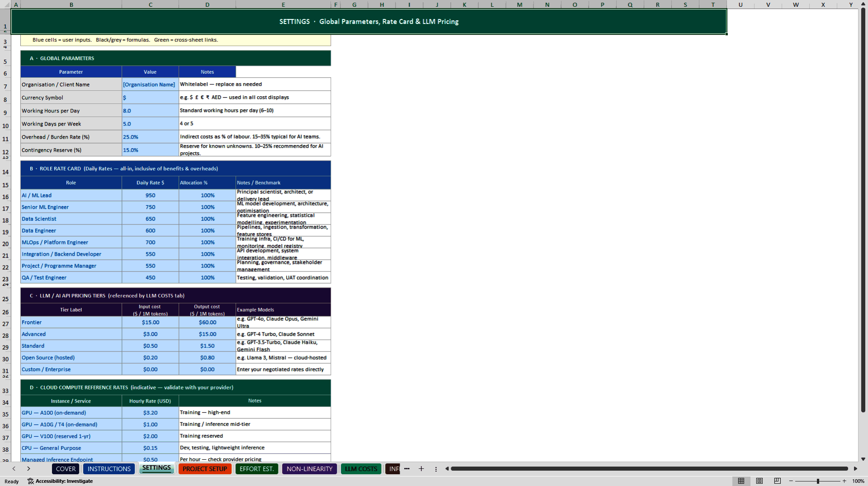The height and width of the screenshot is (486, 868).
Task: Click horizontal scrollbar left arrow
Action: 447,469
